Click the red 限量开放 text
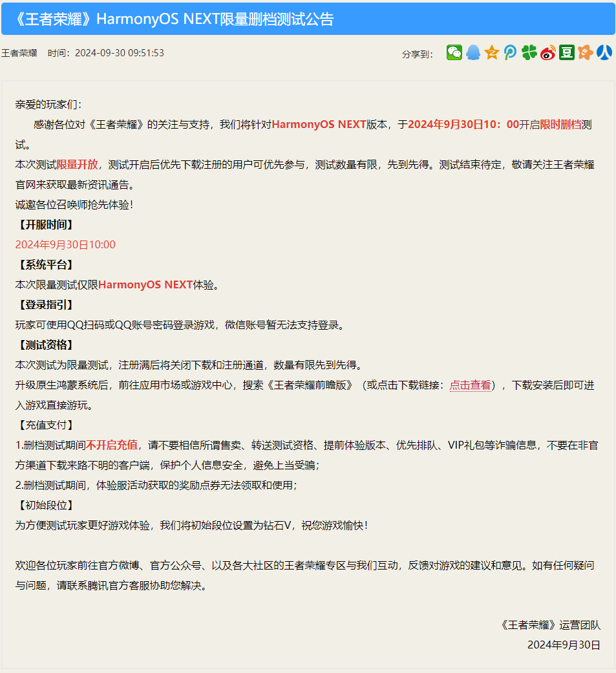This screenshot has height=673, width=616. (x=78, y=164)
